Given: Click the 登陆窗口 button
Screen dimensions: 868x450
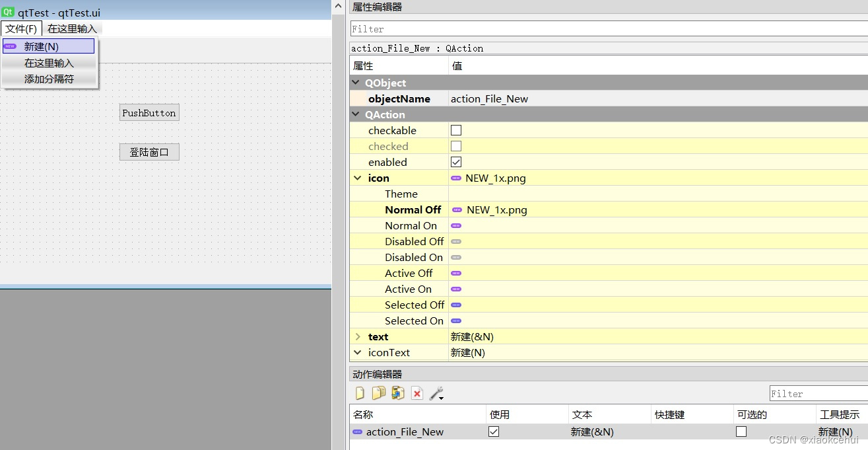Looking at the screenshot, I should (149, 152).
